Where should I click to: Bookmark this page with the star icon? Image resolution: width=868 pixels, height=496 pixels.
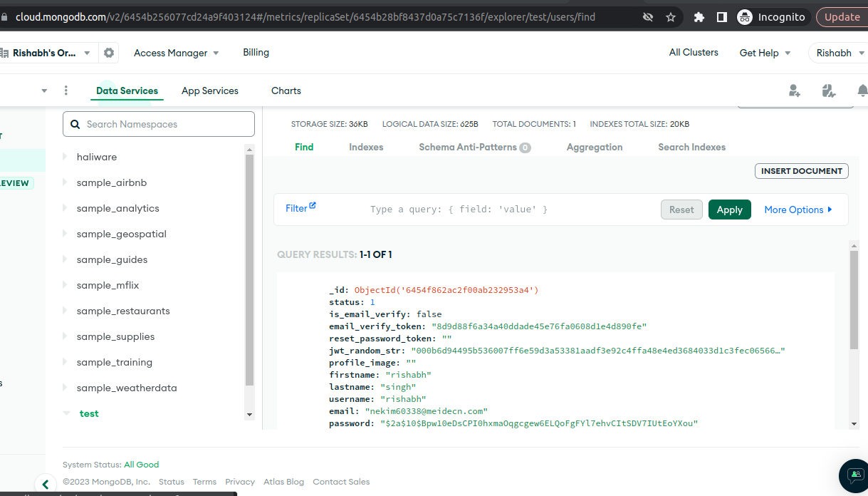671,17
